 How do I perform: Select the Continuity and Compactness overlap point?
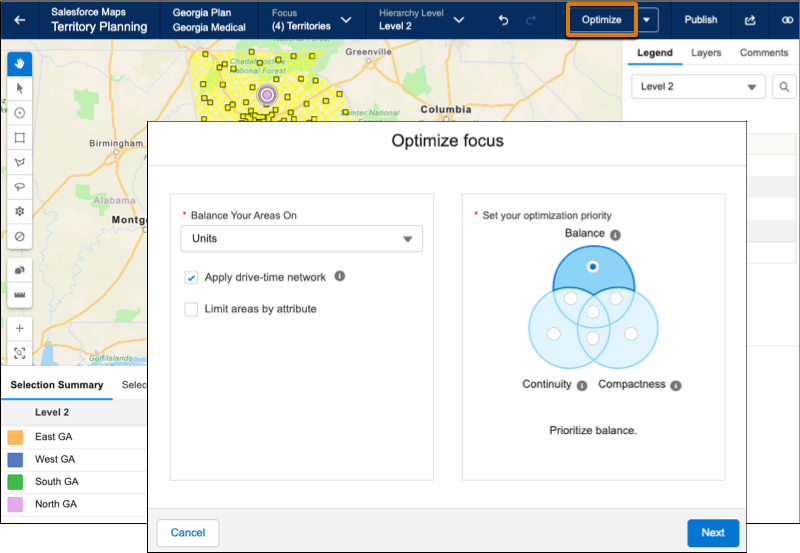592,338
